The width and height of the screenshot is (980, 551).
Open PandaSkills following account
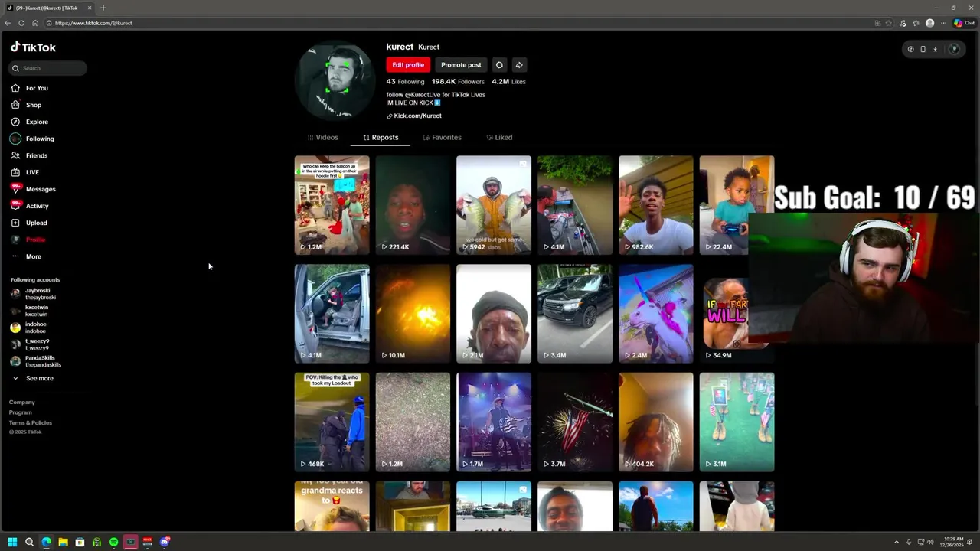[x=36, y=361]
